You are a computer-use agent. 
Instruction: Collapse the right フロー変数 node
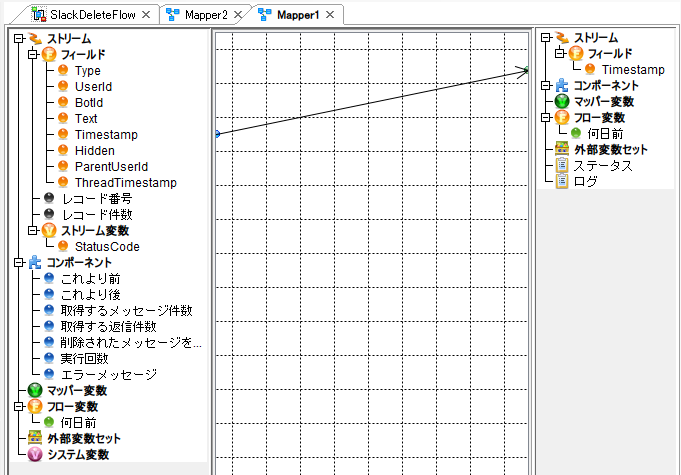click(x=545, y=118)
